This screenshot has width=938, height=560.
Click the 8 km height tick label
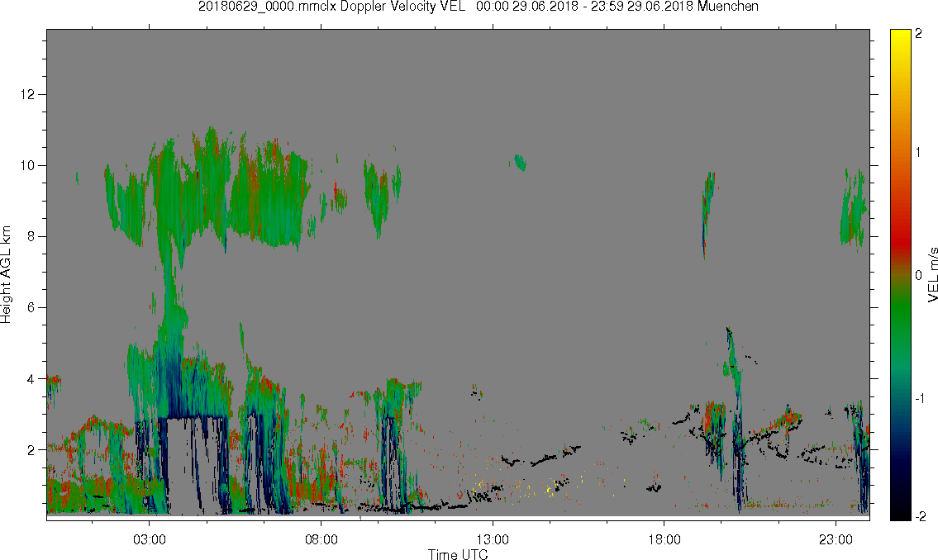pyautogui.click(x=31, y=237)
